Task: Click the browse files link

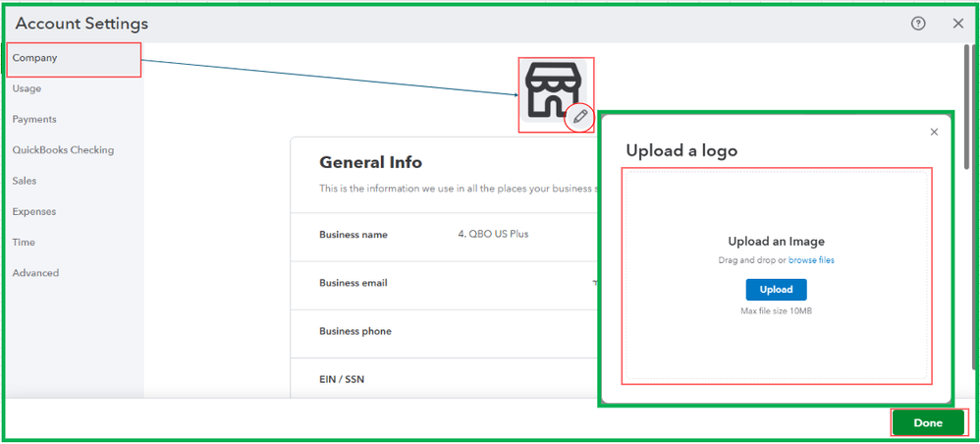Action: point(811,260)
